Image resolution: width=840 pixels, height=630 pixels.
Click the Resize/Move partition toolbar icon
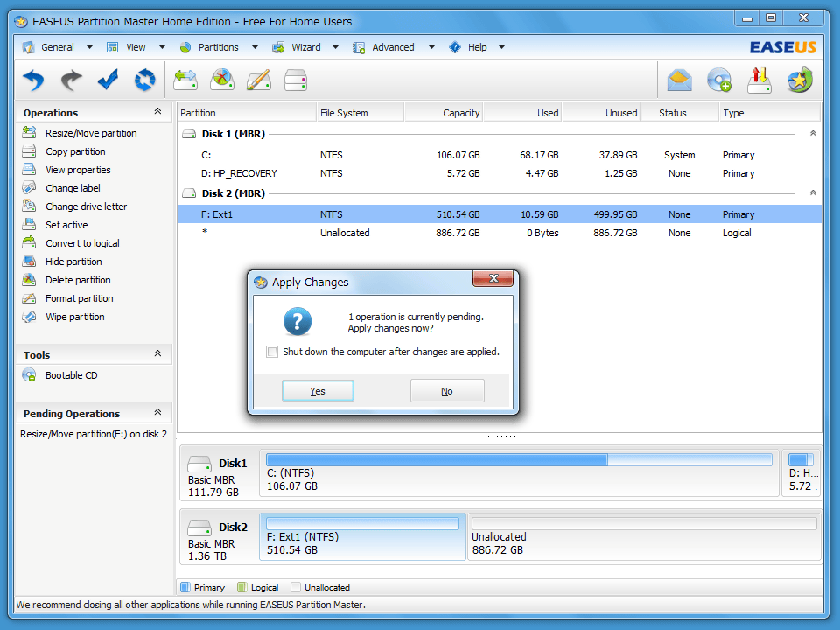185,80
